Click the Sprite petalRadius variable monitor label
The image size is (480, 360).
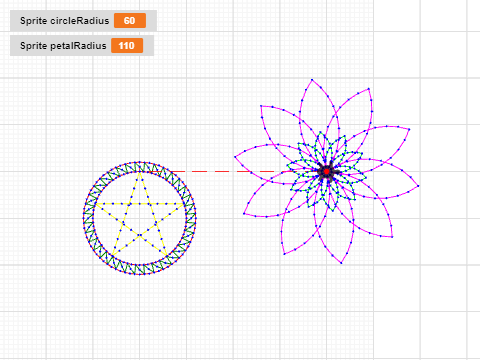[63, 46]
